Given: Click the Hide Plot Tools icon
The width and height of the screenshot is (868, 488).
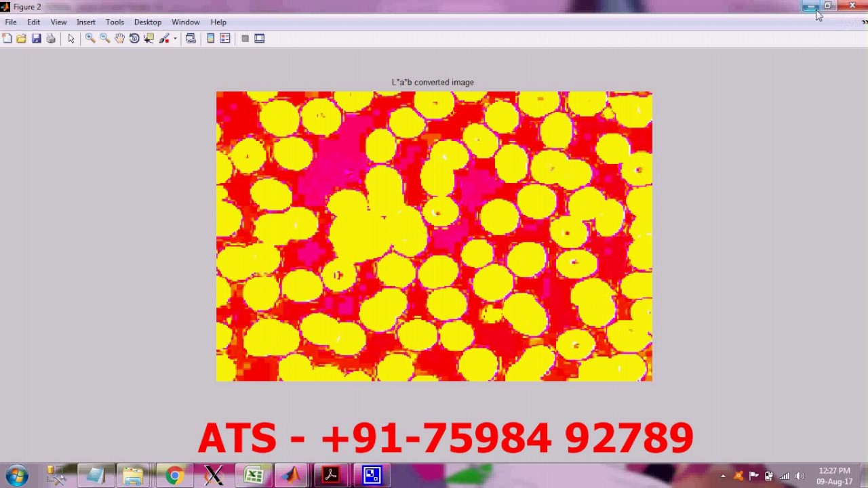Looking at the screenshot, I should click(x=245, y=39).
